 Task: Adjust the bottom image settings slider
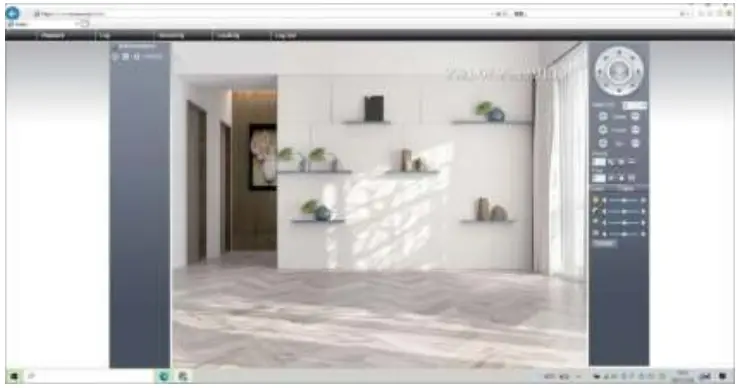624,234
